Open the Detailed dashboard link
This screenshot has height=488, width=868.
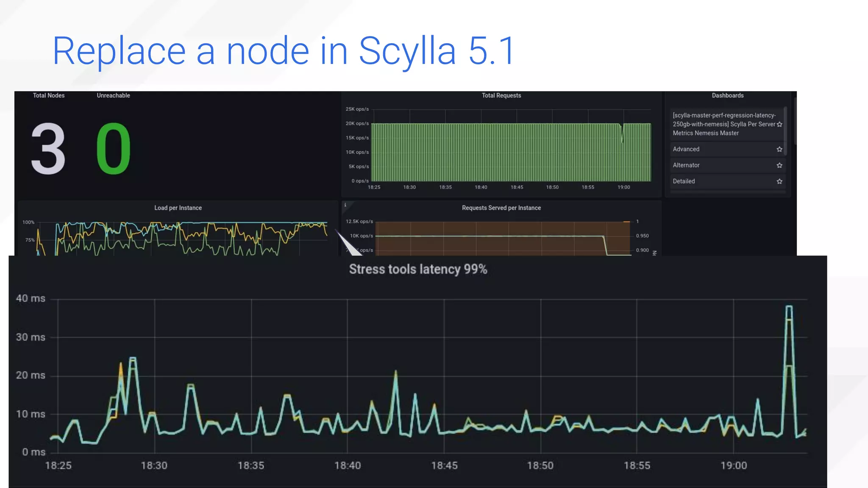click(x=684, y=181)
